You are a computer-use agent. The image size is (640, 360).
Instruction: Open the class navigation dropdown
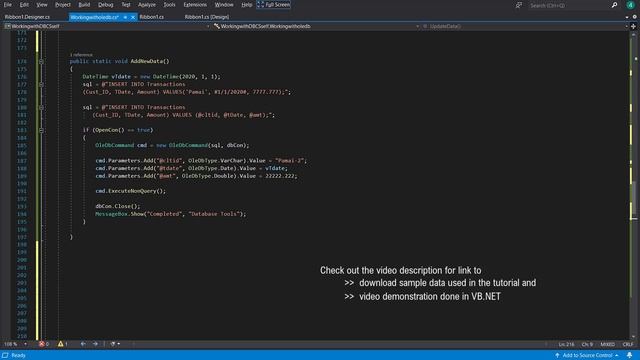pyautogui.click(x=316, y=26)
